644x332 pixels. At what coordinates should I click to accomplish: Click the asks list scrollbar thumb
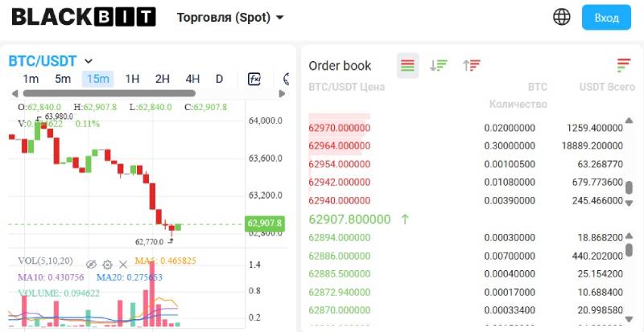629,187
